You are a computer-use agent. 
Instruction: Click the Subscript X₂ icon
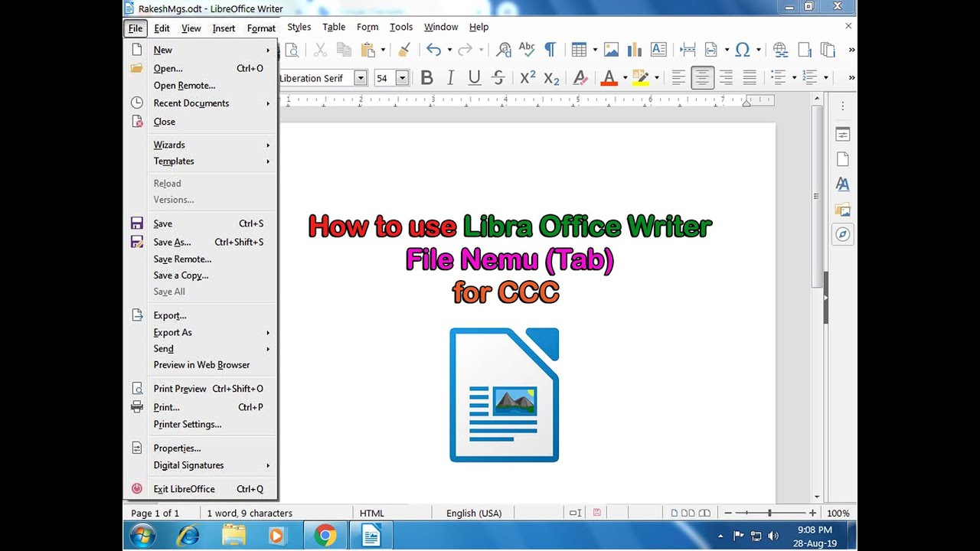tap(551, 77)
